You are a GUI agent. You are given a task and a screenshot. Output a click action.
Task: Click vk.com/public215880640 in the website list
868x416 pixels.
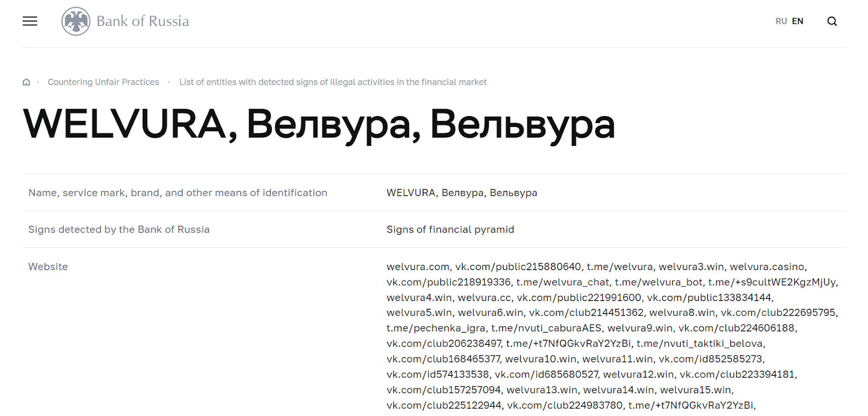(518, 266)
